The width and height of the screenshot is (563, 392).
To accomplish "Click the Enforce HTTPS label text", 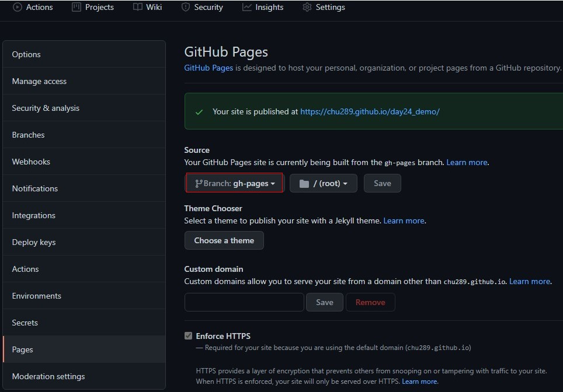I will pyautogui.click(x=223, y=336).
